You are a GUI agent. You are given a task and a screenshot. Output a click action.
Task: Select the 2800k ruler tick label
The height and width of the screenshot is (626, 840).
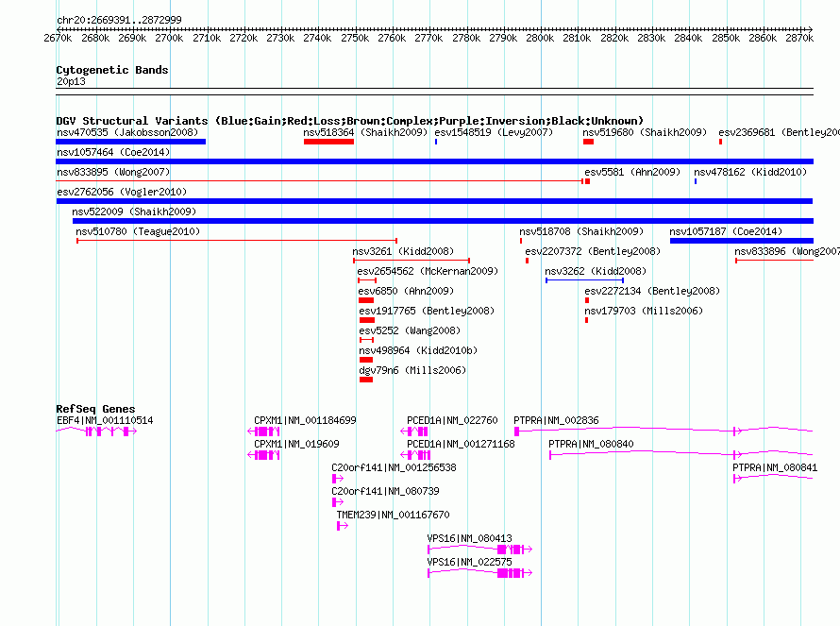(540, 38)
